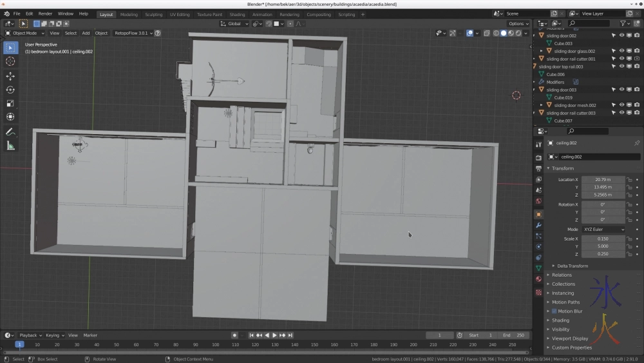Activate the Measure tool
The width and height of the screenshot is (644, 363).
(x=10, y=146)
